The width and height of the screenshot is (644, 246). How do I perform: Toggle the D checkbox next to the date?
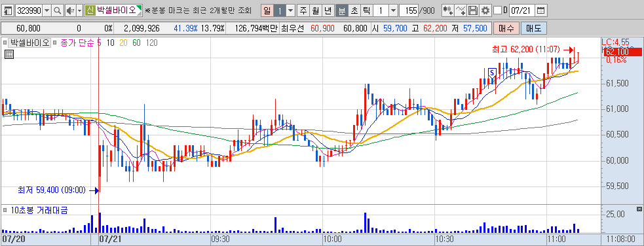(497, 10)
